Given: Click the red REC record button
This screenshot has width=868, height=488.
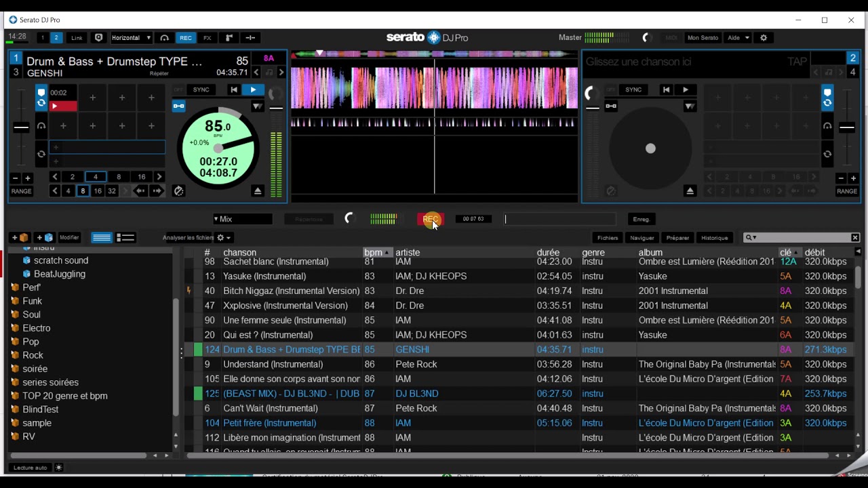Looking at the screenshot, I should click(x=431, y=219).
